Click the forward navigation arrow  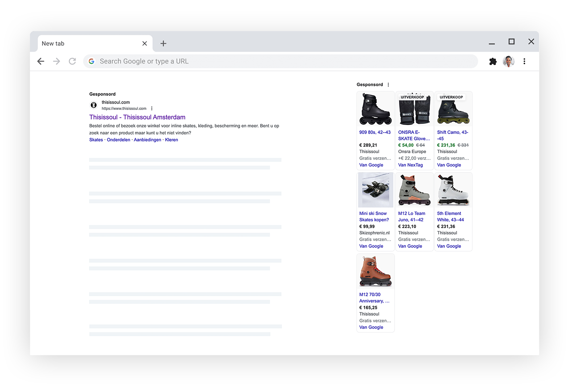pos(57,61)
